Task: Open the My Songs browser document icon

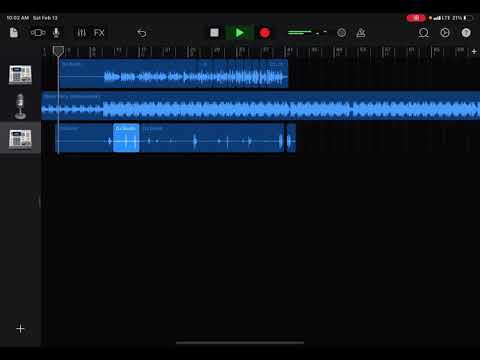Action: tap(14, 33)
